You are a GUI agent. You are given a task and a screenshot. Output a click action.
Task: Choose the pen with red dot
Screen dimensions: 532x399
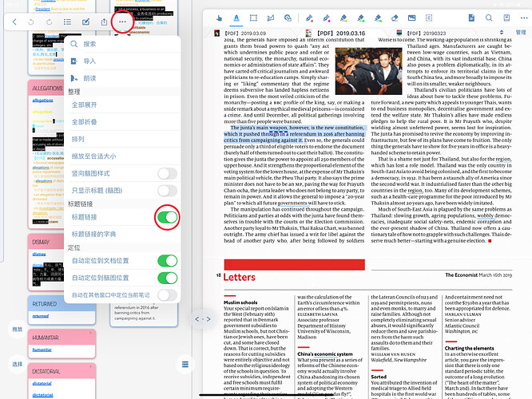point(309,18)
